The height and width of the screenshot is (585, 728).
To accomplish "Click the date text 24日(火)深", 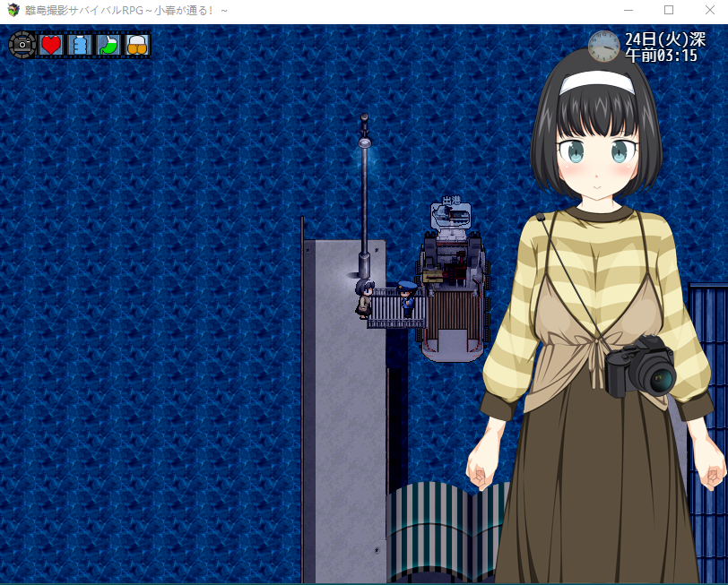I will point(665,39).
